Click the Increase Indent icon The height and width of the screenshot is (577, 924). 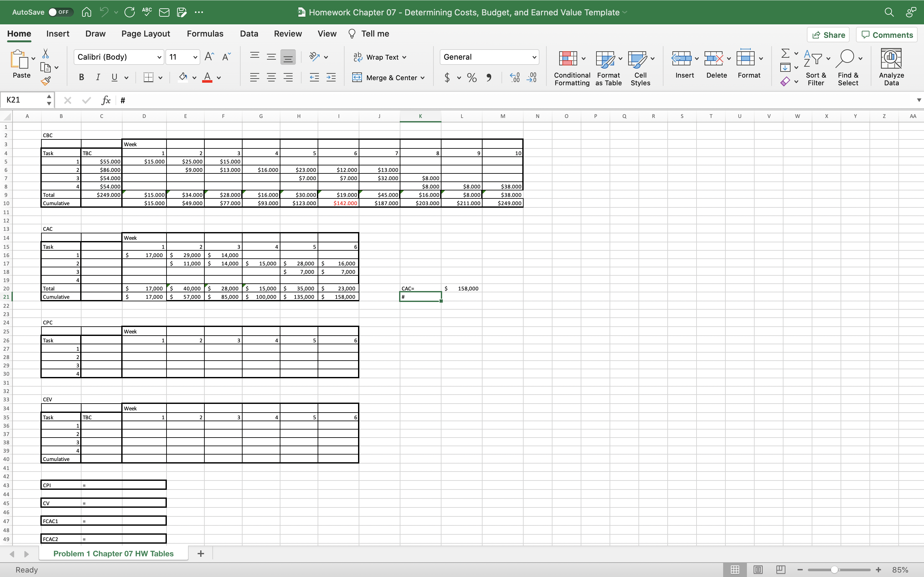(x=331, y=78)
